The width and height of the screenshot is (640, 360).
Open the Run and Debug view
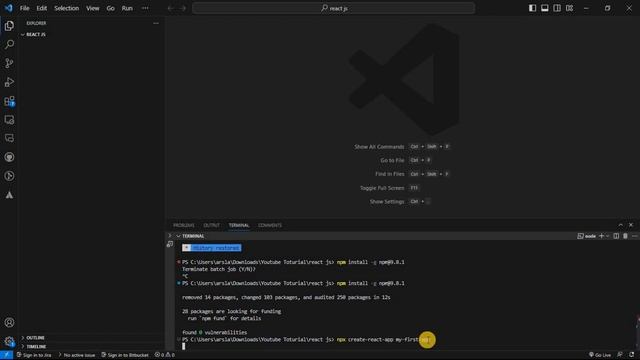[x=9, y=82]
